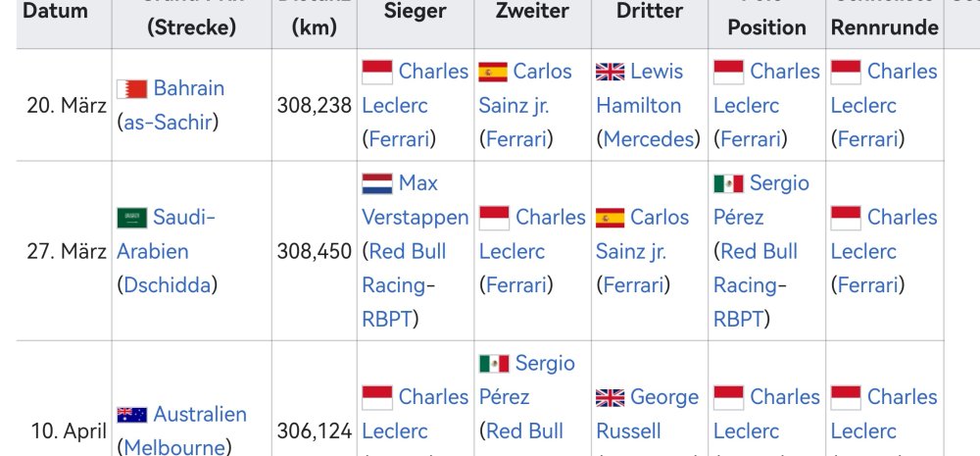Go to the Melbourne circuit link
The height and width of the screenshot is (456, 980).
[174, 447]
